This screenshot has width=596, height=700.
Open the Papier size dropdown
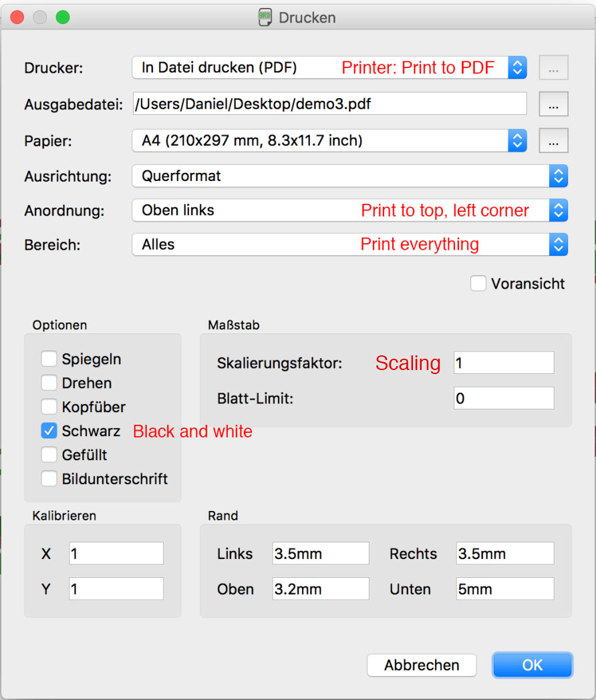[329, 141]
